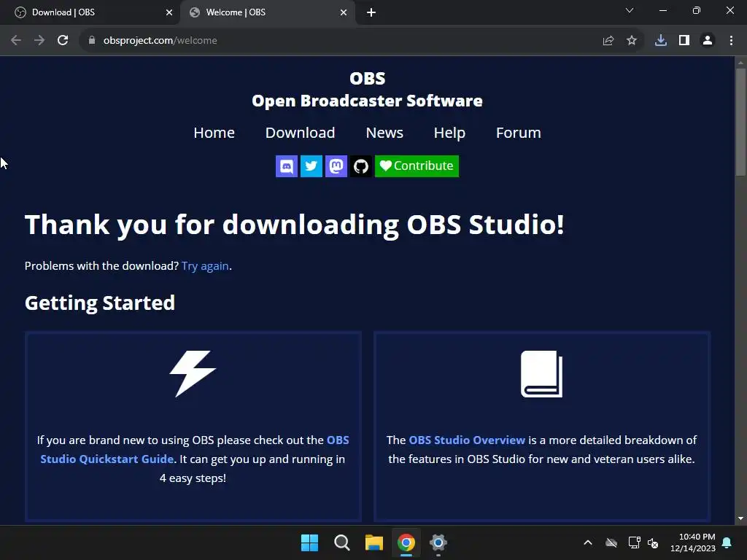The height and width of the screenshot is (560, 747).
Task: Go forward in browser history
Action: [39, 41]
